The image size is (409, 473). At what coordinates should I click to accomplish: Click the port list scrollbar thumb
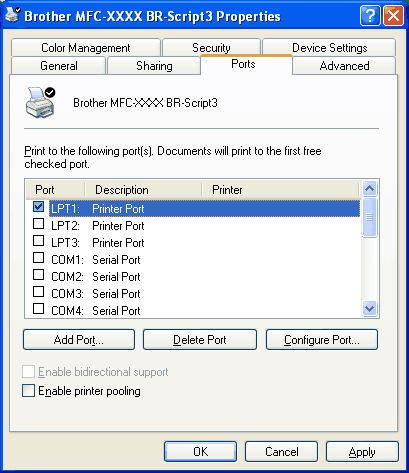tap(369, 217)
